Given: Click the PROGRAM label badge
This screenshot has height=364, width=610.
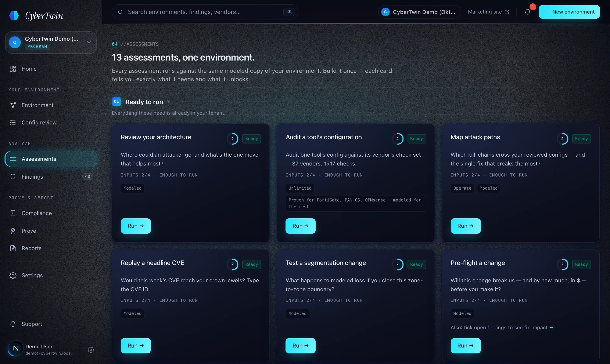Looking at the screenshot, I should (x=37, y=46).
